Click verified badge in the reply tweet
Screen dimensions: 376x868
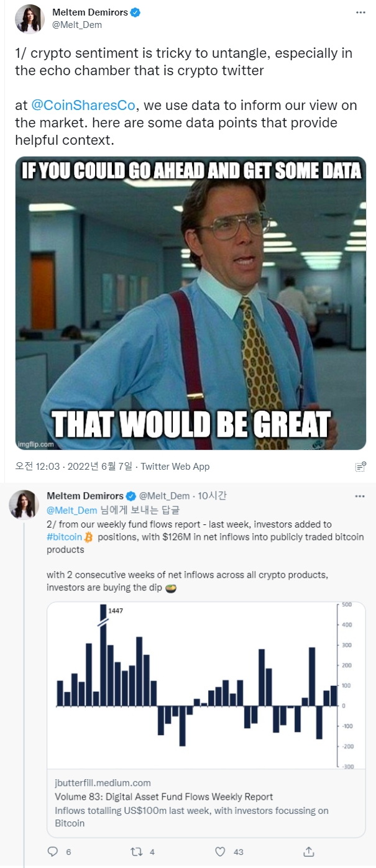[x=131, y=496]
